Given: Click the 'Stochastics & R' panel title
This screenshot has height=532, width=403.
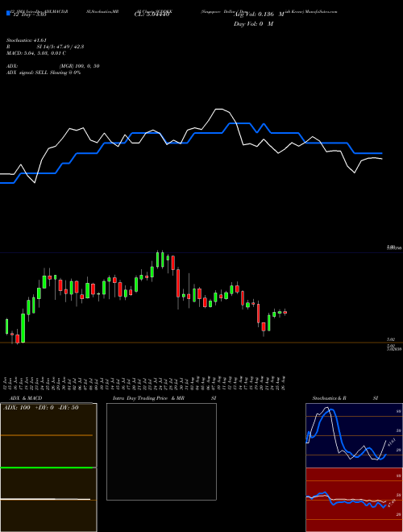Looking at the screenshot, I should pyautogui.click(x=329, y=398).
